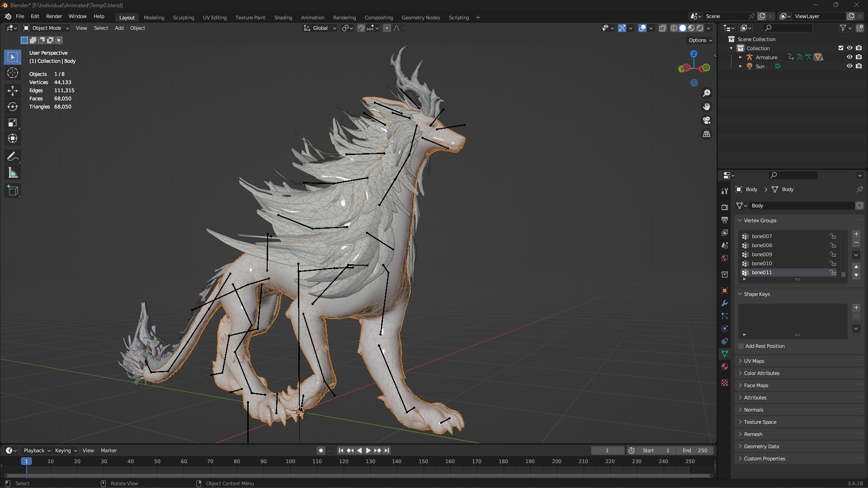This screenshot has height=488, width=868.
Task: Select the Rotate tool
Action: pyautogui.click(x=13, y=107)
